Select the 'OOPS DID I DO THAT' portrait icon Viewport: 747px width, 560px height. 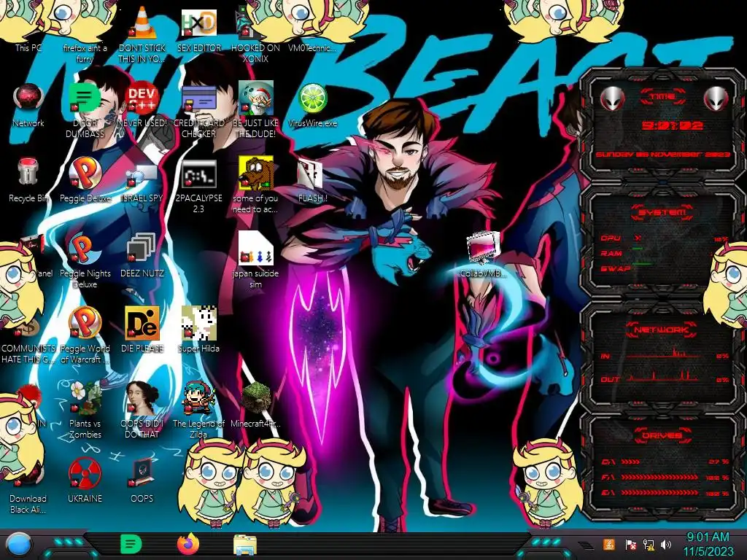pyautogui.click(x=142, y=411)
